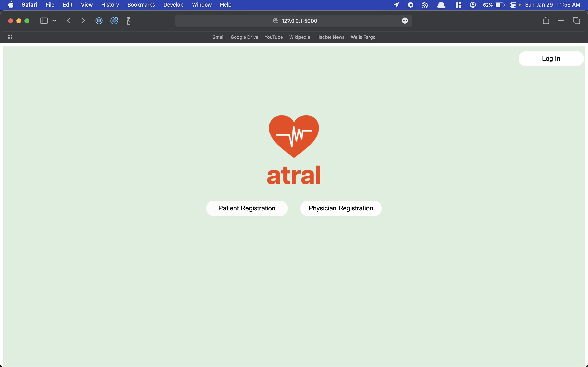Viewport: 588px width, 367px height.
Task: Open the page options ellipsis in address bar
Action: tap(405, 21)
